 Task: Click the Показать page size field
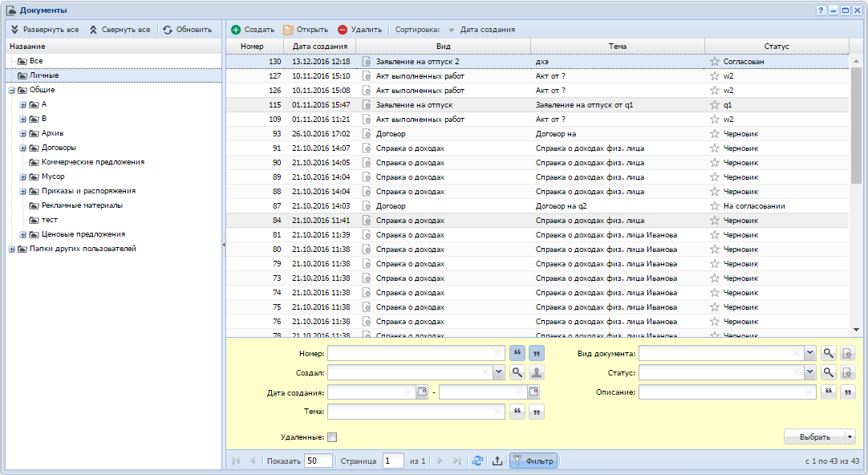[x=318, y=461]
